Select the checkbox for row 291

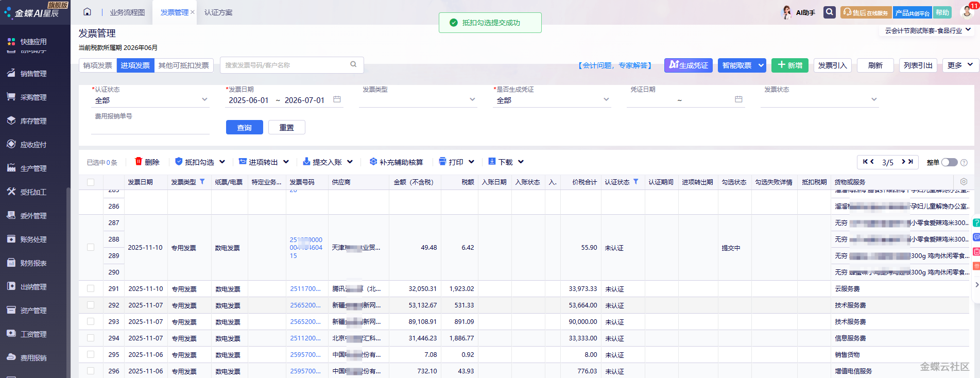91,289
